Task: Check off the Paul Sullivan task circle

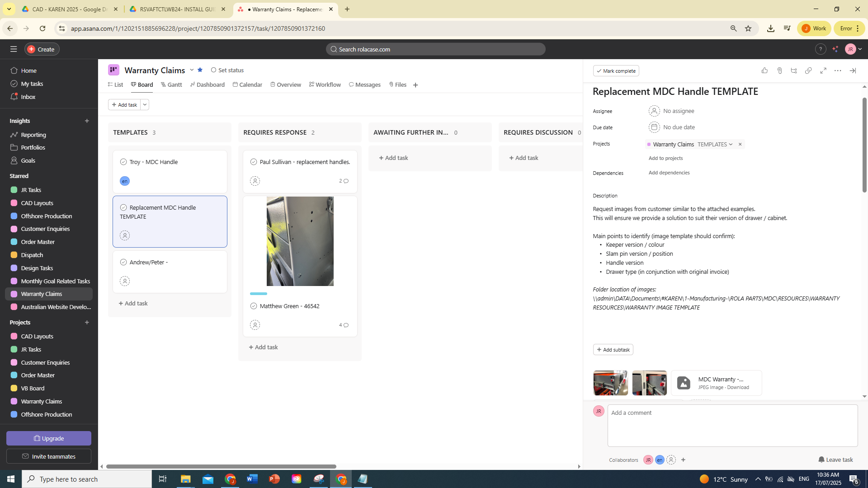Action: (x=254, y=162)
